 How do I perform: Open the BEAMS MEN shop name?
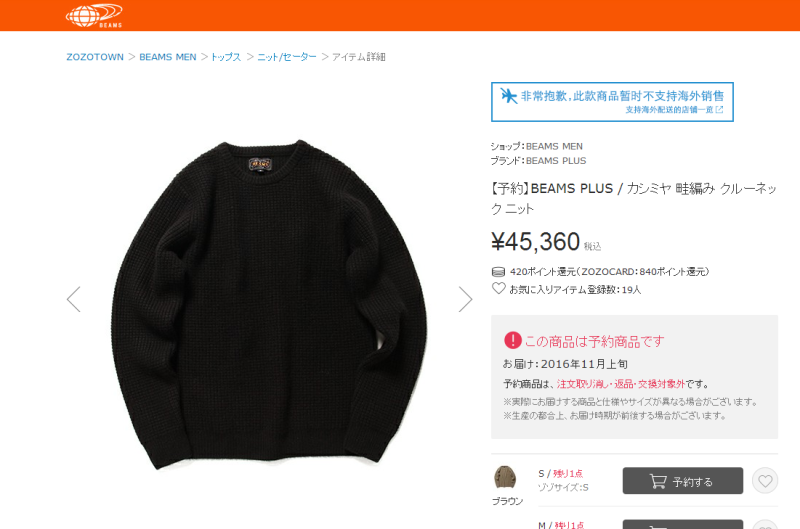[x=554, y=146]
